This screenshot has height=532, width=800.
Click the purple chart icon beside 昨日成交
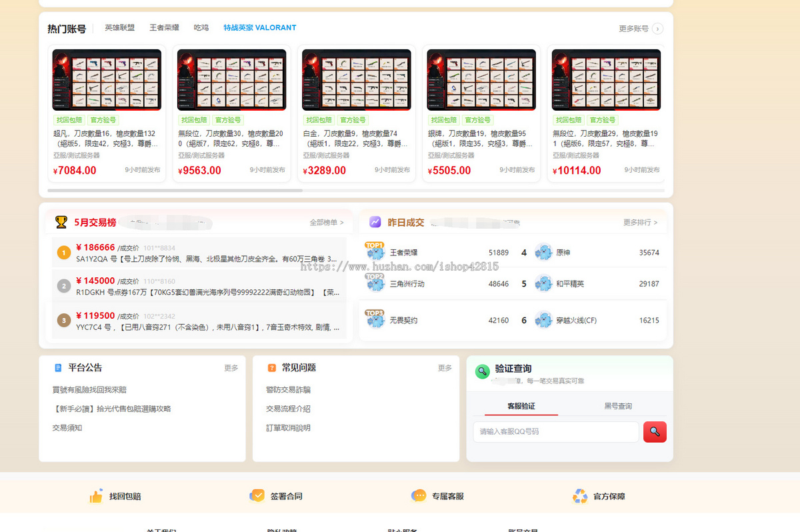click(x=375, y=222)
